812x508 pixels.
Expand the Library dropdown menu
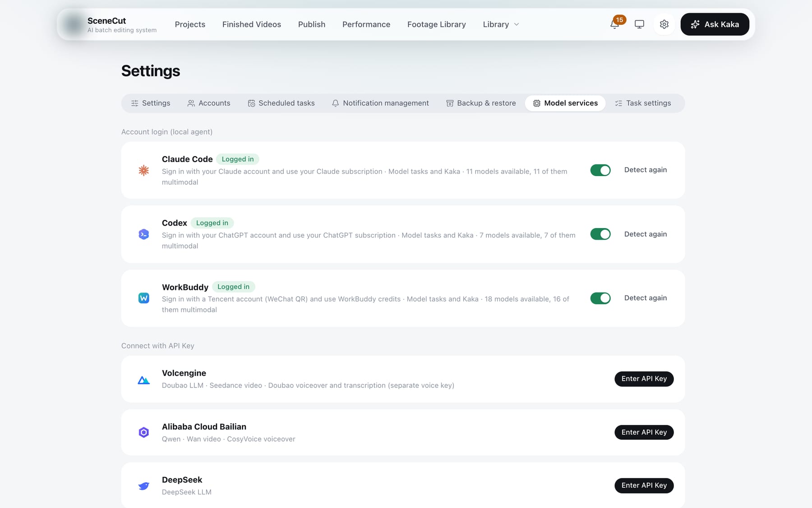click(501, 24)
